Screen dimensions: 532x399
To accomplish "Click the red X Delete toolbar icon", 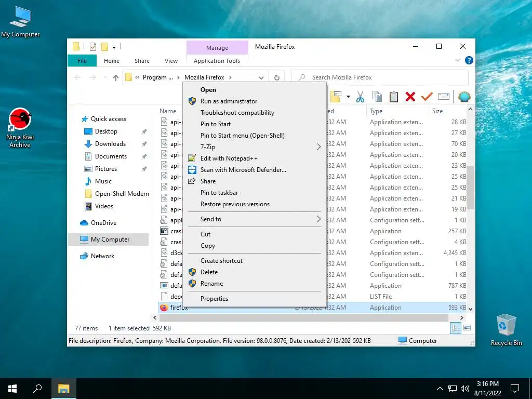I will (410, 97).
